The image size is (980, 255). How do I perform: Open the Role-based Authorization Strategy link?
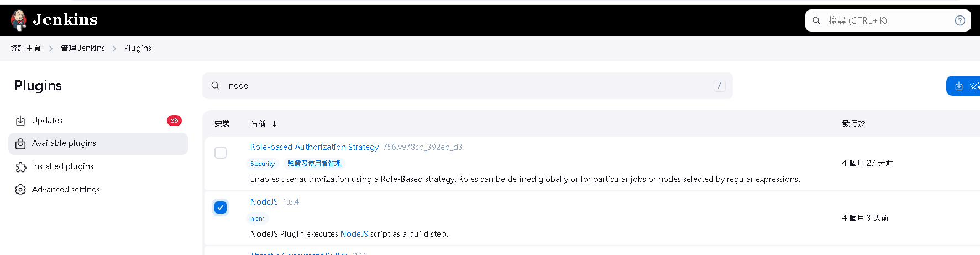pos(315,147)
